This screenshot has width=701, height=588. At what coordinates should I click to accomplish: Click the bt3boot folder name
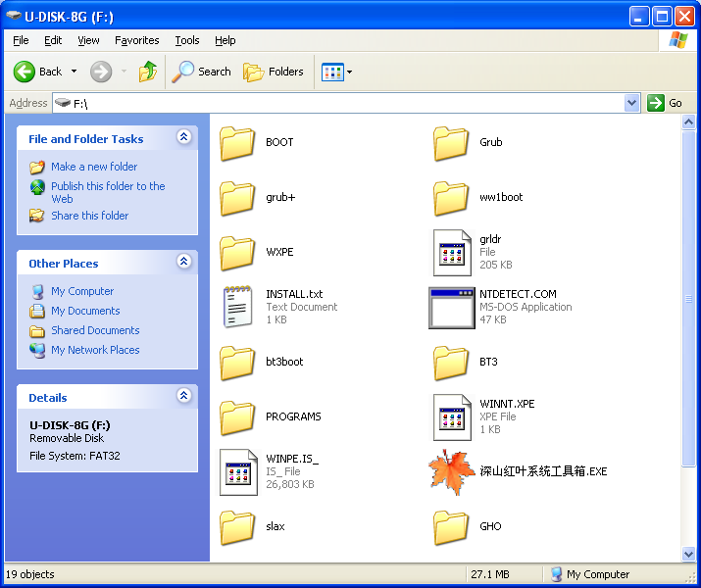(284, 362)
